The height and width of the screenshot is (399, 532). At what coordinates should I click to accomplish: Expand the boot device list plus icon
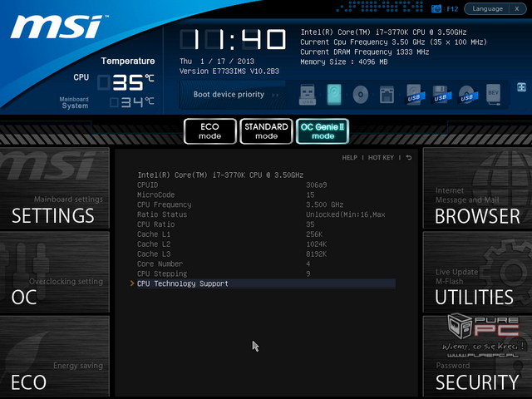click(521, 87)
